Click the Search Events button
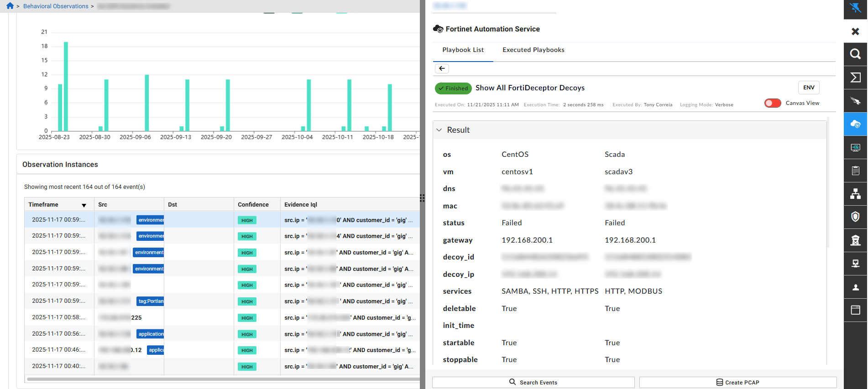 coord(533,382)
